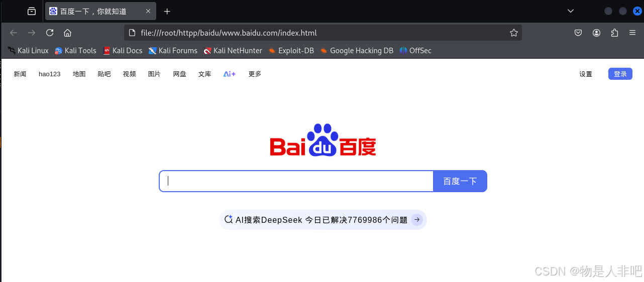Open the Kali Docs bookmark
Screen dimensions: 644x282
pos(123,50)
